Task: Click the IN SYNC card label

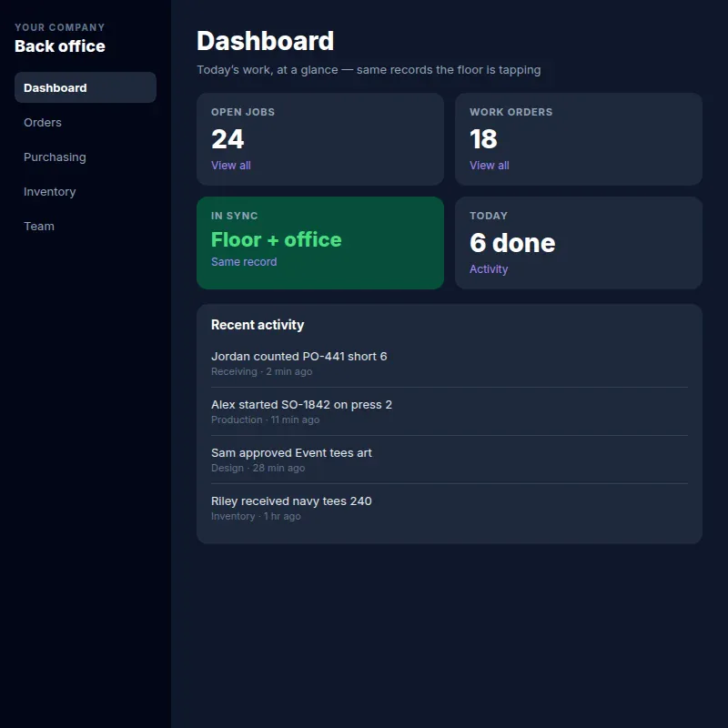Action: coord(235,216)
